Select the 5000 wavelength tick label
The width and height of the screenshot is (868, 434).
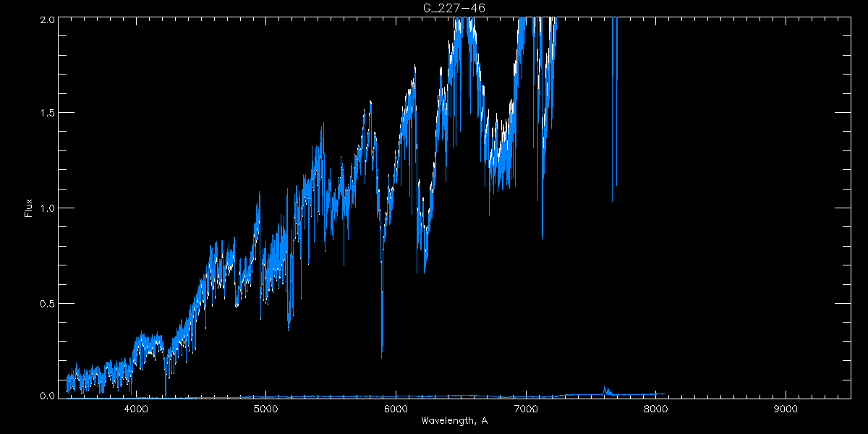click(266, 409)
